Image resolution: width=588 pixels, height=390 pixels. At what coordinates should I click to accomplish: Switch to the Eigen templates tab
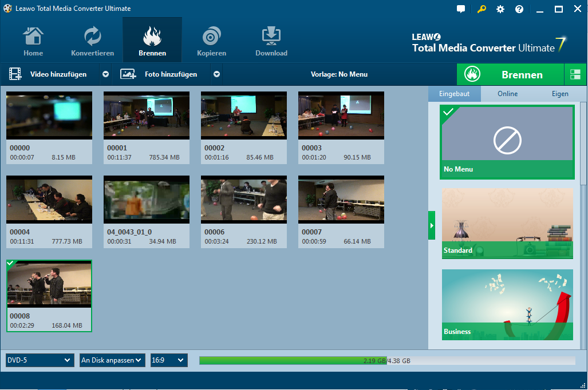click(x=559, y=94)
